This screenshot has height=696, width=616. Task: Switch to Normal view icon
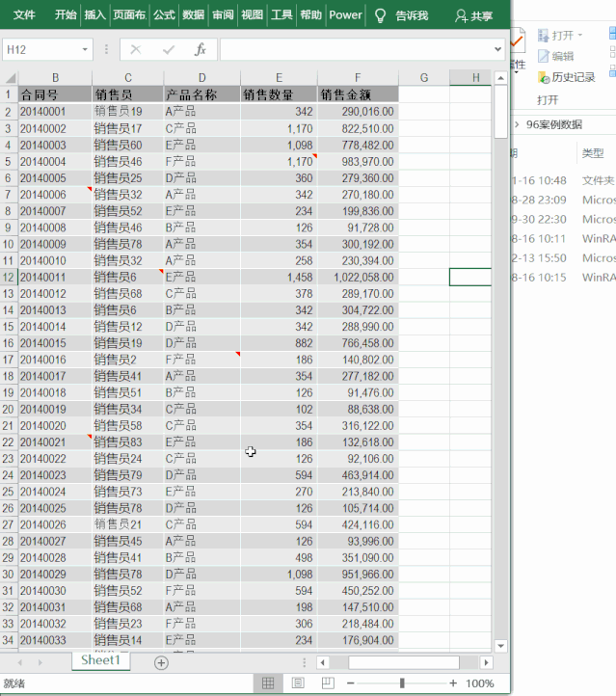[268, 683]
